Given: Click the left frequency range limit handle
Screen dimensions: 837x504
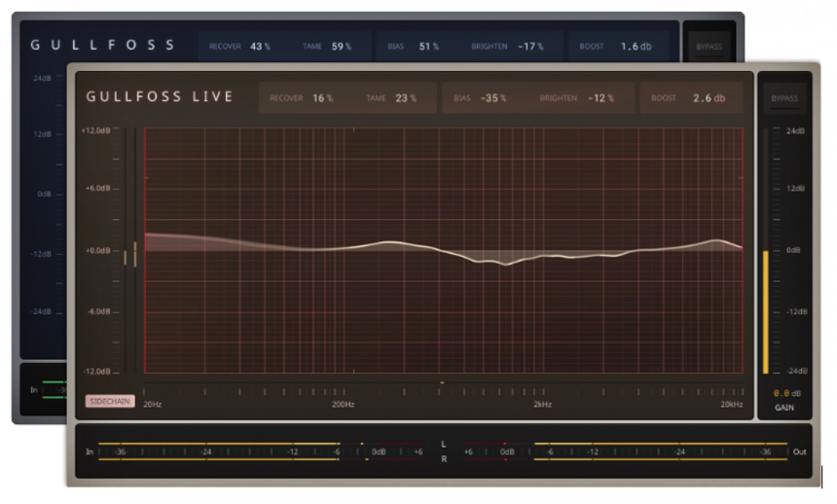Looking at the screenshot, I should click(x=145, y=251).
